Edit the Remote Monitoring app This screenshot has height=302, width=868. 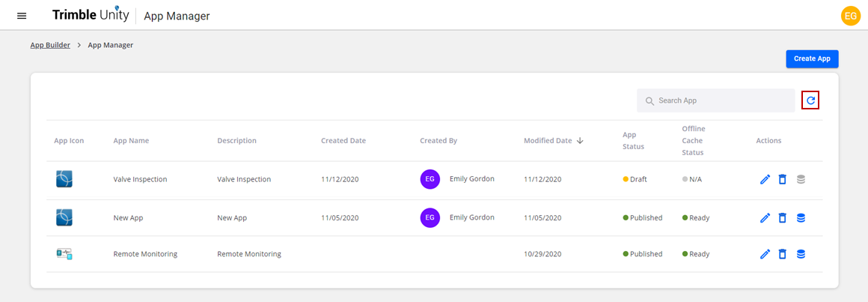(x=765, y=254)
